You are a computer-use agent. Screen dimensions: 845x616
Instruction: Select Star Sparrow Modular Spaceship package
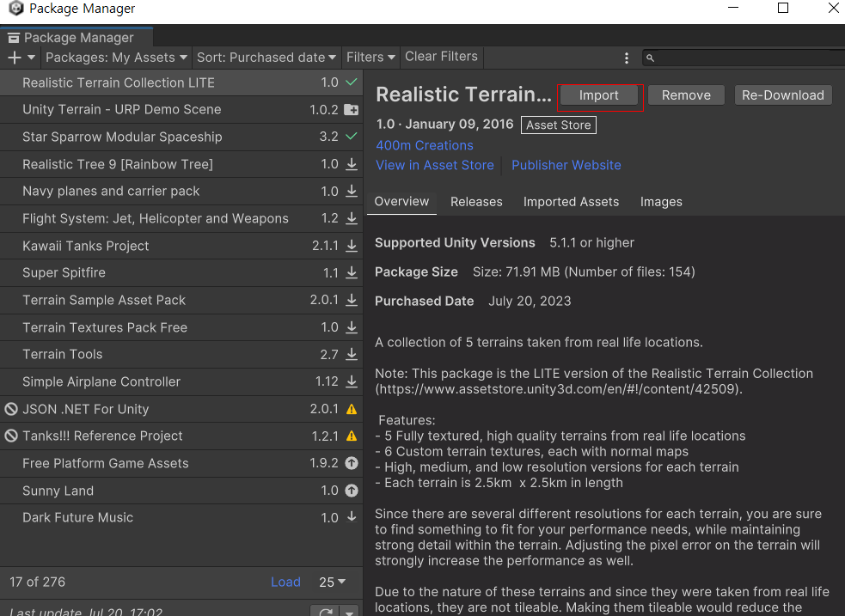pyautogui.click(x=181, y=137)
